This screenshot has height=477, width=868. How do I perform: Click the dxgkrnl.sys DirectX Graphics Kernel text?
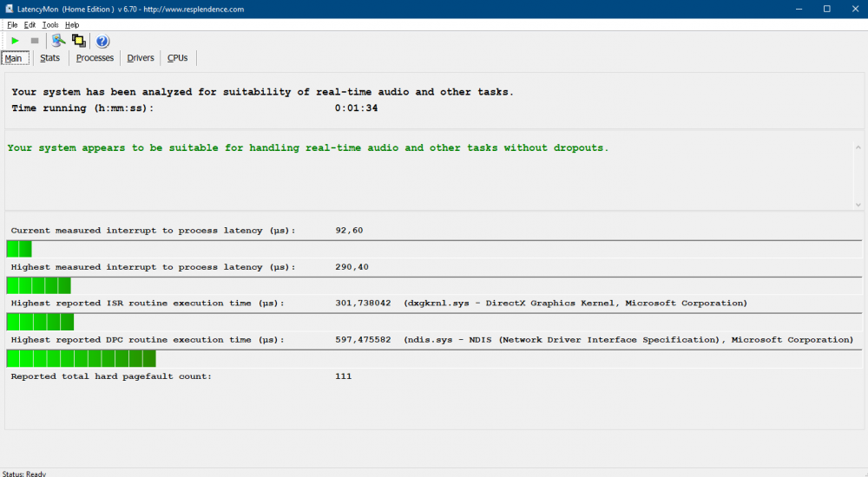pos(575,304)
